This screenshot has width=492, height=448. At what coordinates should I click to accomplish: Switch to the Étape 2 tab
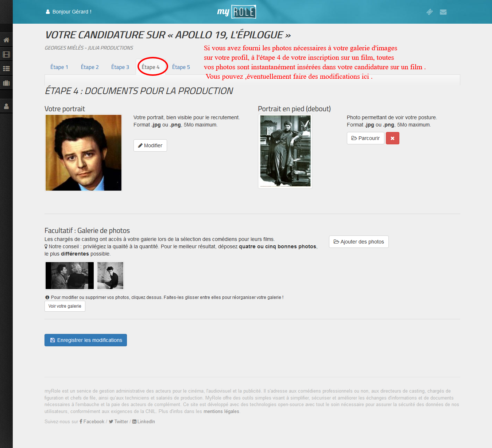click(90, 67)
